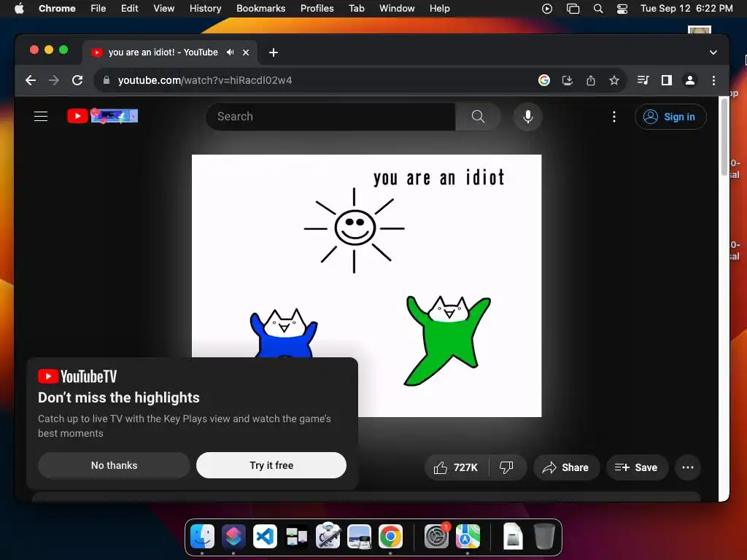Click the search magnifier button
747x560 pixels.
(x=478, y=116)
